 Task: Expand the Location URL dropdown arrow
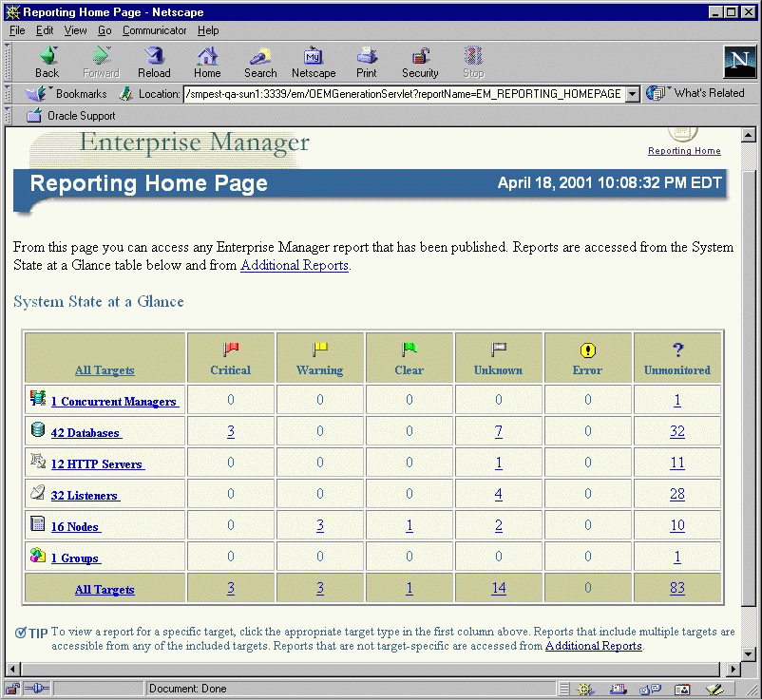pos(633,94)
